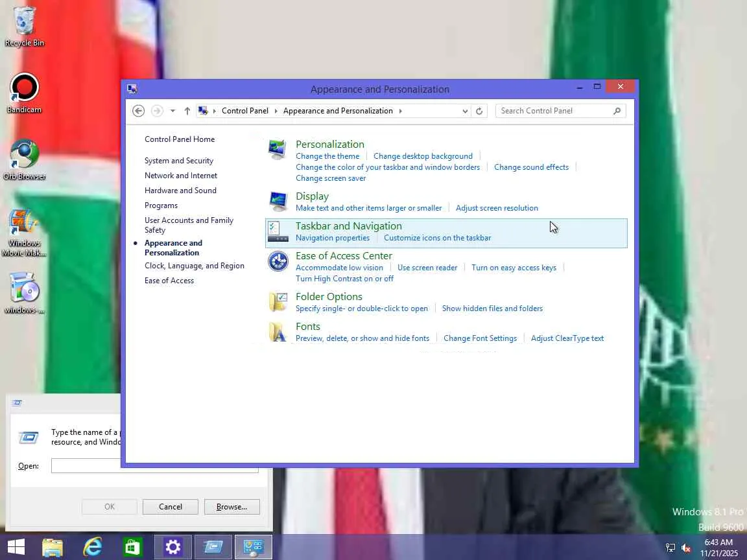The width and height of the screenshot is (747, 560).
Task: Go to Control Panel Home
Action: [x=180, y=139]
